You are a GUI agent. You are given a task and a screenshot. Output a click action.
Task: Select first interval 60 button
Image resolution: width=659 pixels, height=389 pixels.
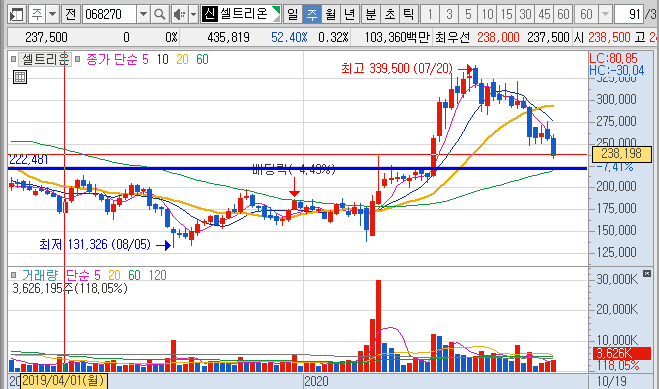tap(563, 14)
